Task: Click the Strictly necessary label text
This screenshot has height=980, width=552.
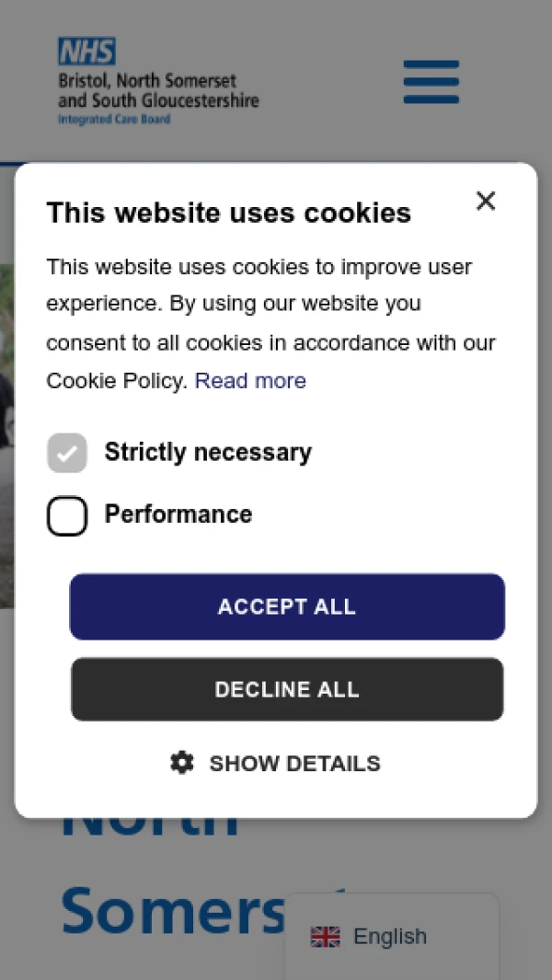Action: [x=208, y=453]
